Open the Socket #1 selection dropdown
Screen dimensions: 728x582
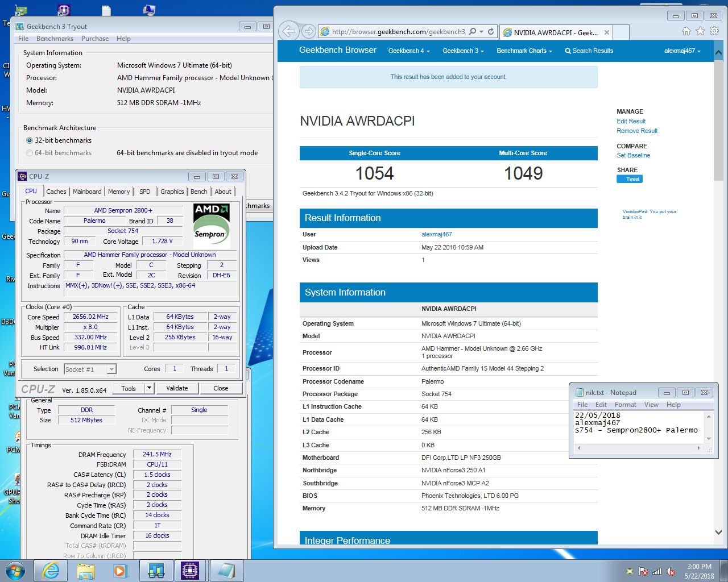coord(111,369)
